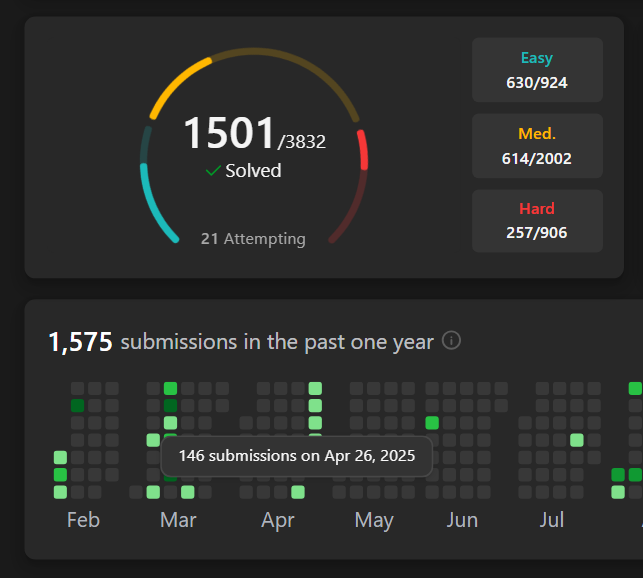643x578 pixels.
Task: Click the Feb month label
Action: click(83, 520)
